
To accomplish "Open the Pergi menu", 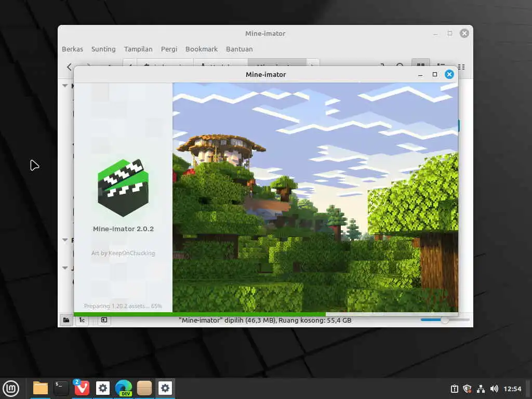I will click(x=169, y=49).
